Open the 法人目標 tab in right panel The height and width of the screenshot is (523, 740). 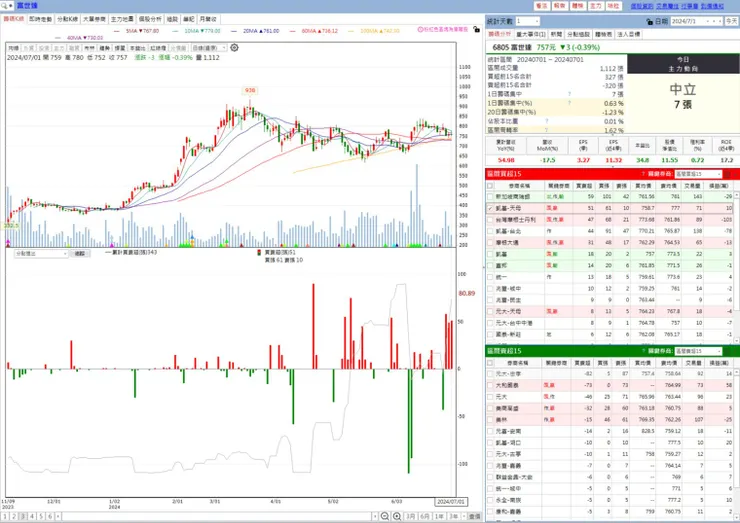click(x=629, y=34)
